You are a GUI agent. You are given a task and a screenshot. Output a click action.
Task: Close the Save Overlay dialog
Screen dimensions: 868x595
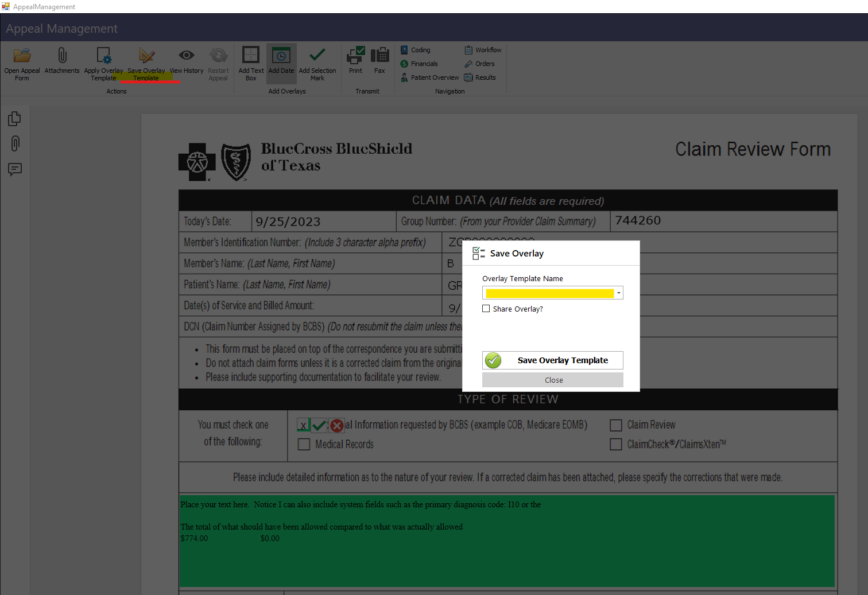click(553, 380)
